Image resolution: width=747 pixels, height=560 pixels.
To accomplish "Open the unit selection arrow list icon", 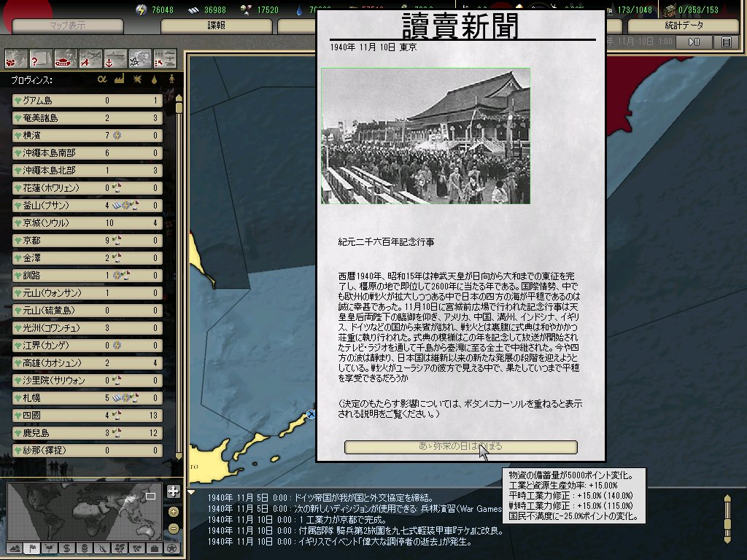I will (165, 58).
